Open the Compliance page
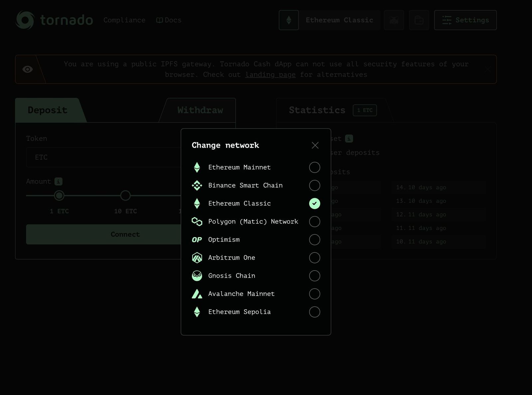The image size is (532, 395). point(124,20)
